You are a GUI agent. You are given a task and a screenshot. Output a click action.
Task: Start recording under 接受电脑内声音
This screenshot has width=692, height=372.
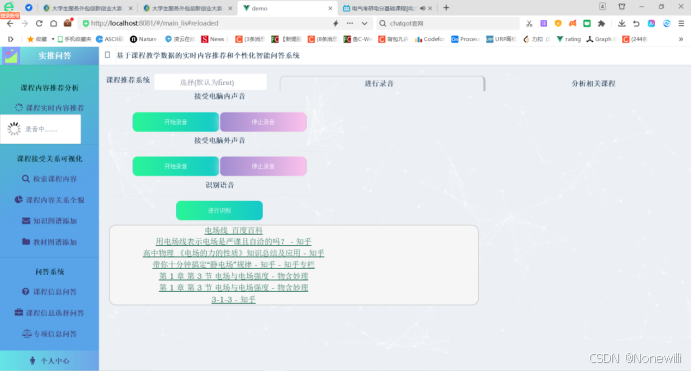coord(176,122)
